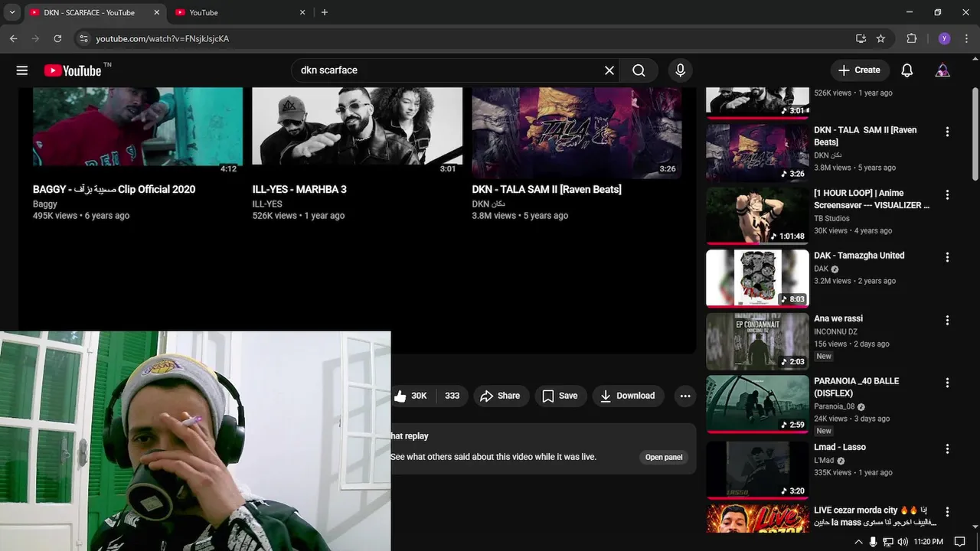Click the Download button under the video

tap(628, 396)
